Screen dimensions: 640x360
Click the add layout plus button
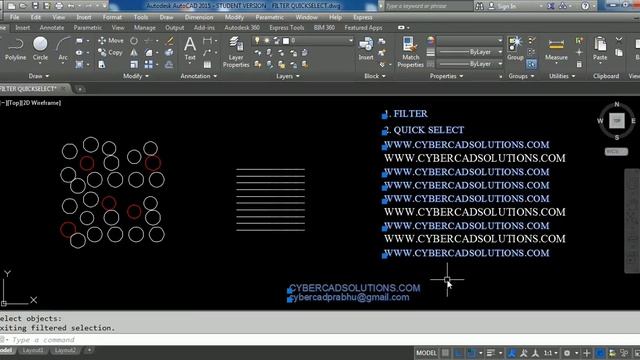89,350
